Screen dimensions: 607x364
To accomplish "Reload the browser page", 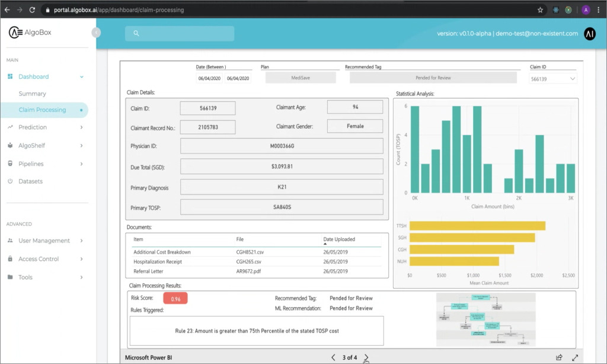I will 32,10.
